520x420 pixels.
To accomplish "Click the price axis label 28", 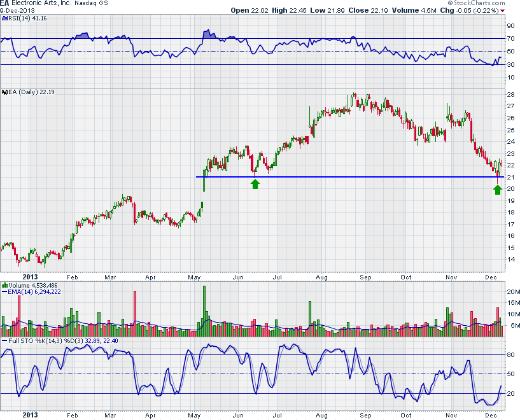I will point(510,94).
